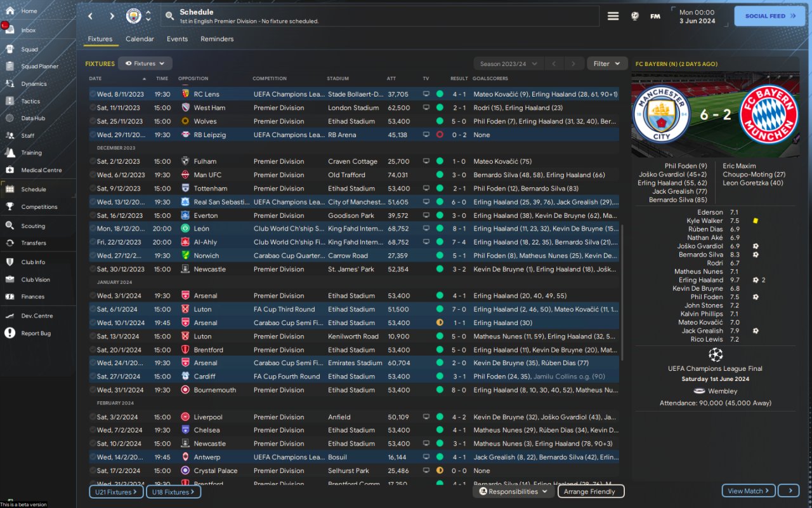Screen dimensions: 812x508
Task: Click the Report Bug sidebar item
Action: coord(36,333)
